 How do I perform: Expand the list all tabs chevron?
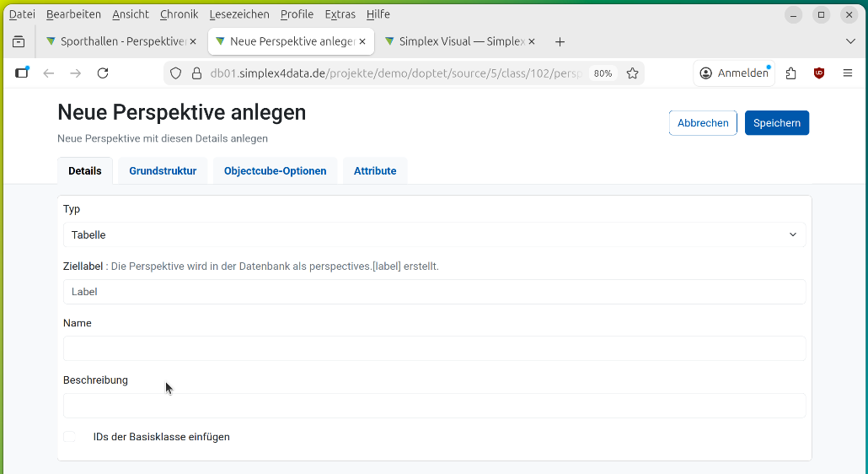(x=849, y=41)
